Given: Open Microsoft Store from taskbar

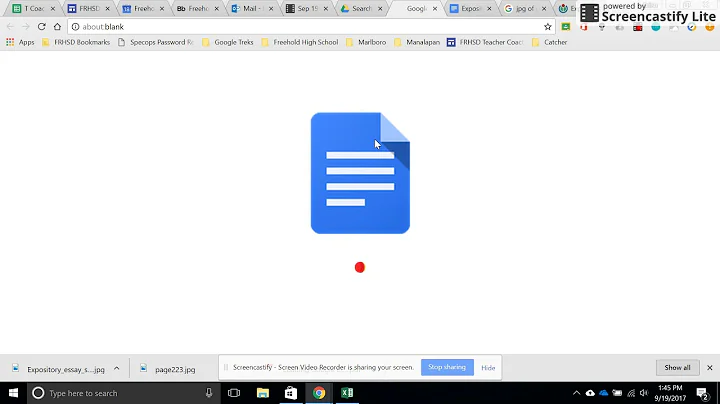Looking at the screenshot, I should (291, 393).
